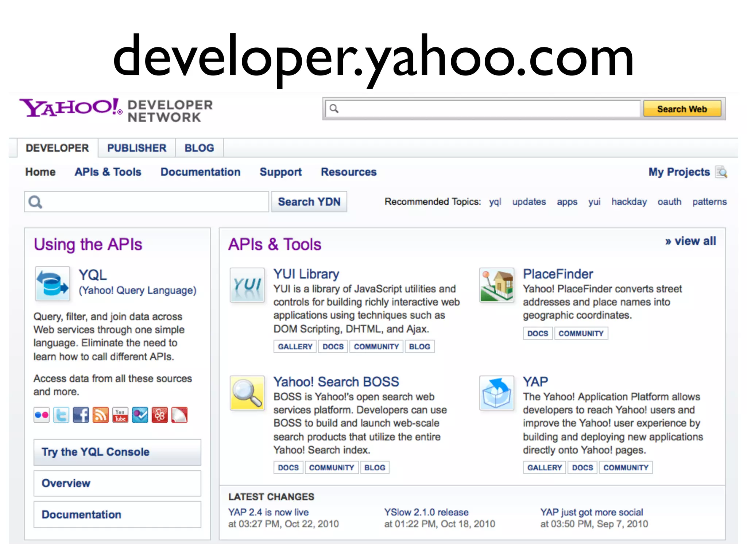Open My Projects link
The image size is (747, 560).
679,172
